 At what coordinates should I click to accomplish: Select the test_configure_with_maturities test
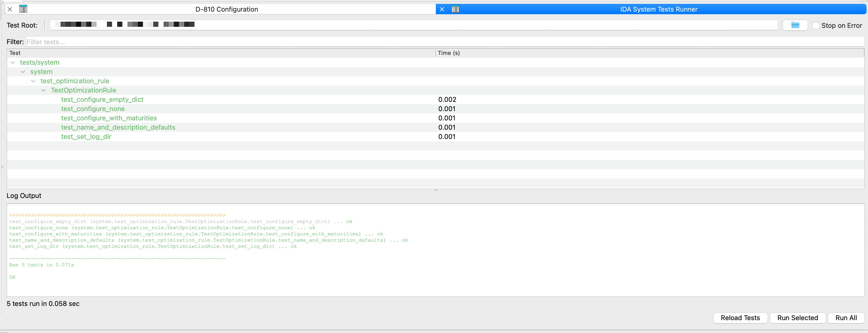tap(109, 118)
